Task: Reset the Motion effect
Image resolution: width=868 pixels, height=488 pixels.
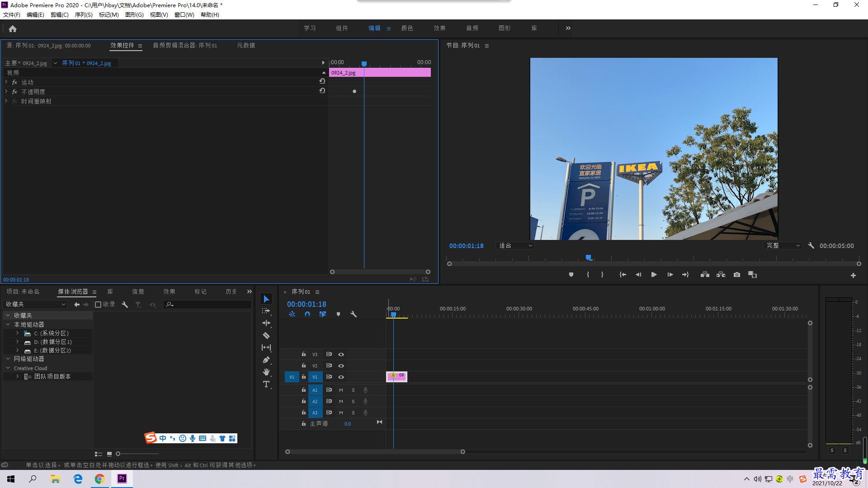Action: click(322, 81)
